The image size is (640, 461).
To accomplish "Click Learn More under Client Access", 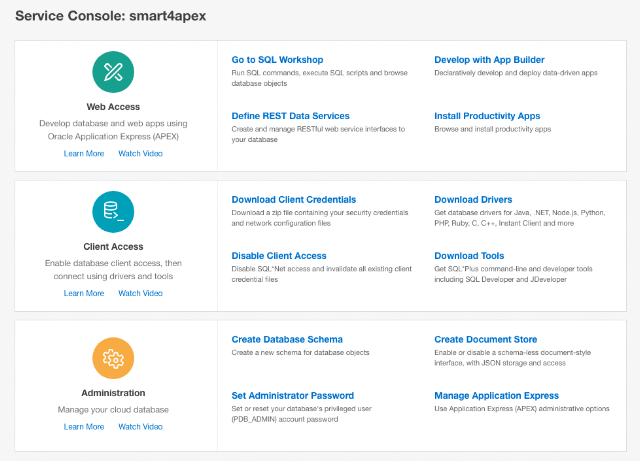I will 84,293.
